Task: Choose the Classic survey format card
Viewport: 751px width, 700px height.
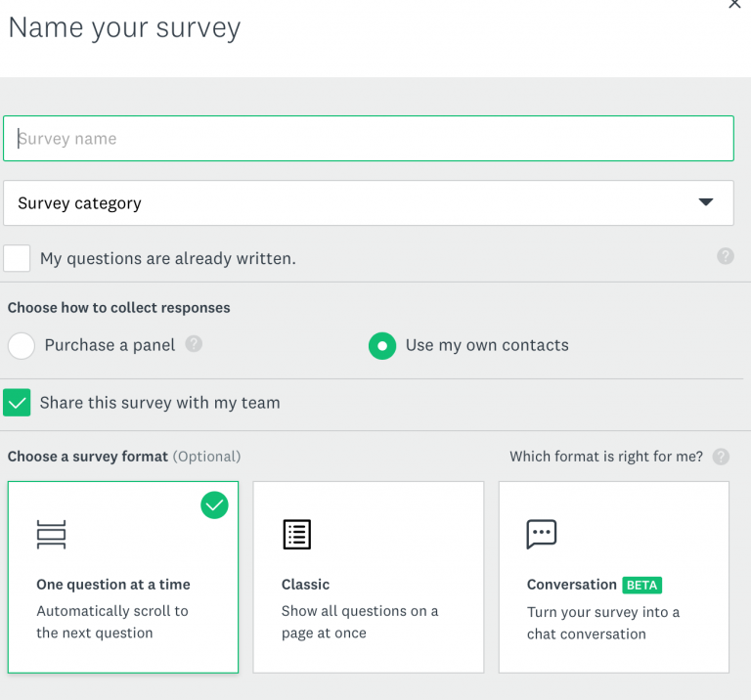Action: [369, 577]
